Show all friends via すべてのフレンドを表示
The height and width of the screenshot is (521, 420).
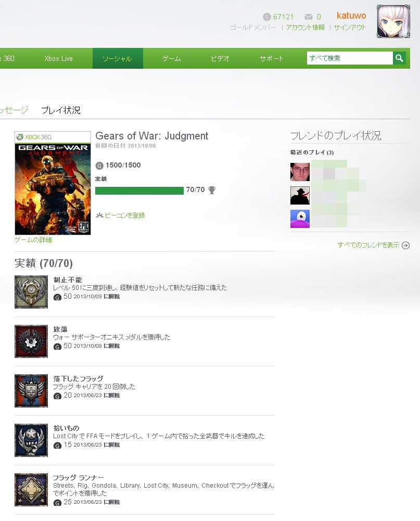tap(368, 245)
